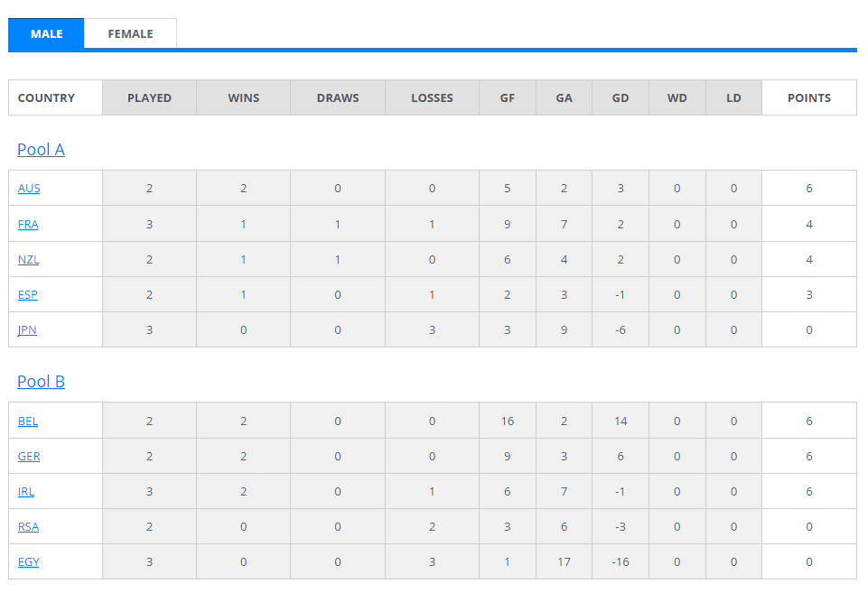Open the ESP team link
Screen dimensions: 868x593
tap(27, 295)
